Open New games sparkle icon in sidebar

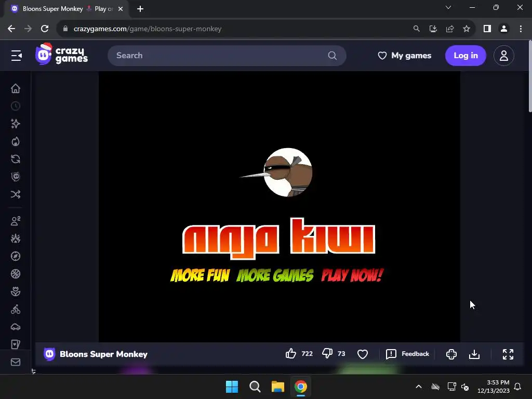pos(16,124)
